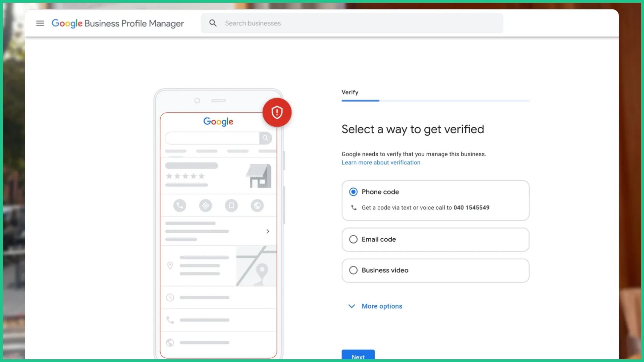Screen dimensions: 644x362
Task: Click the website globe button in mockup action row
Action: [x=257, y=205]
